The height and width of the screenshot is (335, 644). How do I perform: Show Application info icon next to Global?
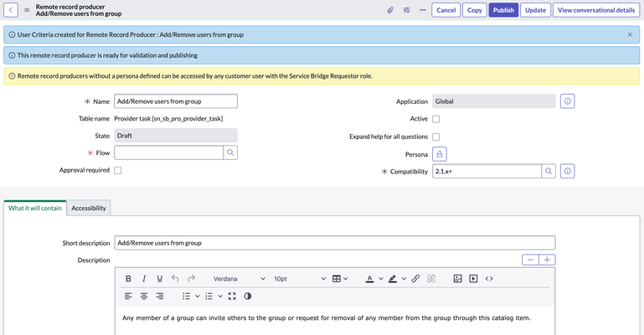click(567, 101)
